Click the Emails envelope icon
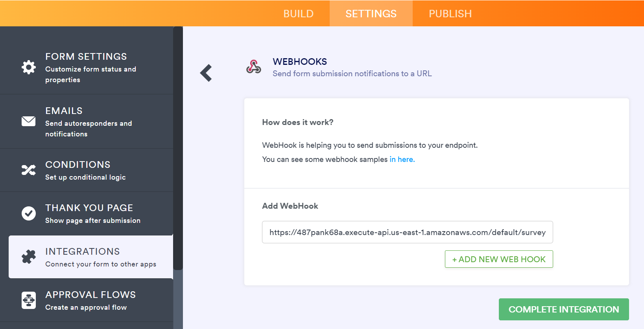 coord(28,121)
